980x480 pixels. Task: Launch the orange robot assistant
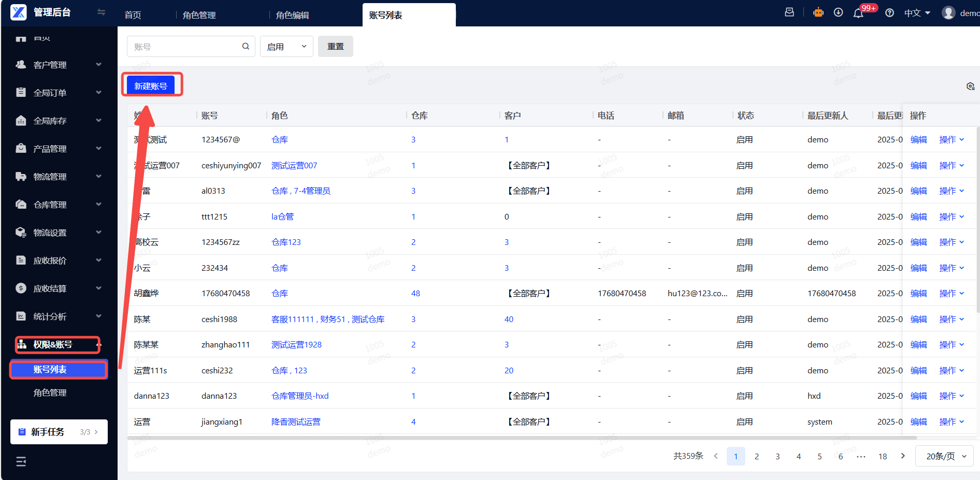[818, 12]
